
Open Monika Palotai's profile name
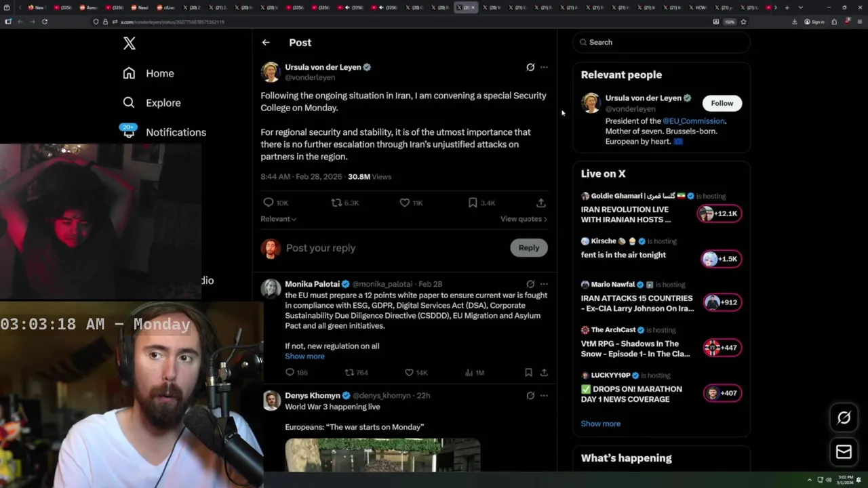[312, 284]
